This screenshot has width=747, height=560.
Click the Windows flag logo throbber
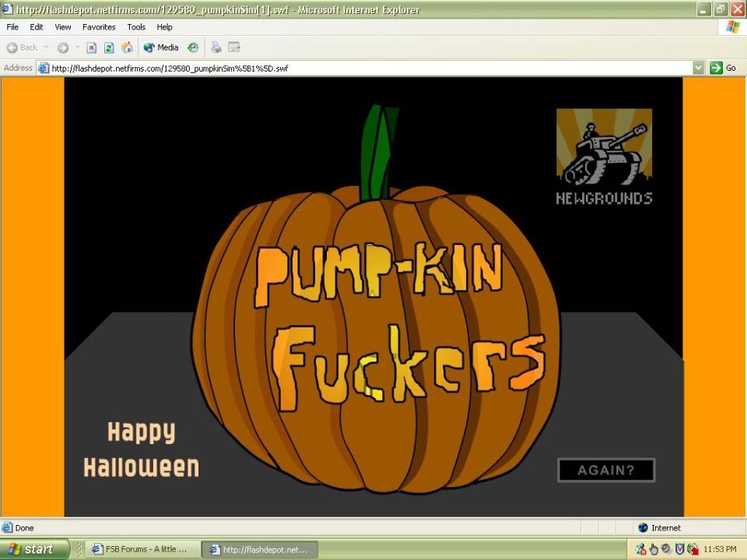point(733,26)
